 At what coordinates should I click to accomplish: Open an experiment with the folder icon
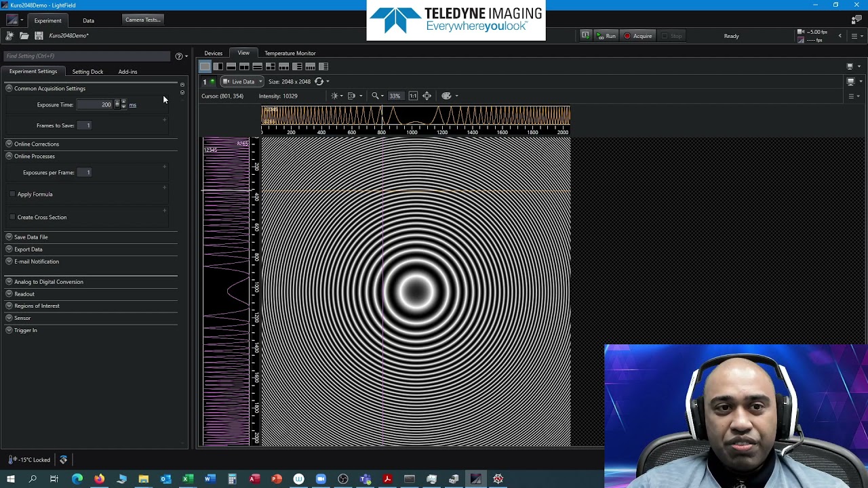(24, 35)
